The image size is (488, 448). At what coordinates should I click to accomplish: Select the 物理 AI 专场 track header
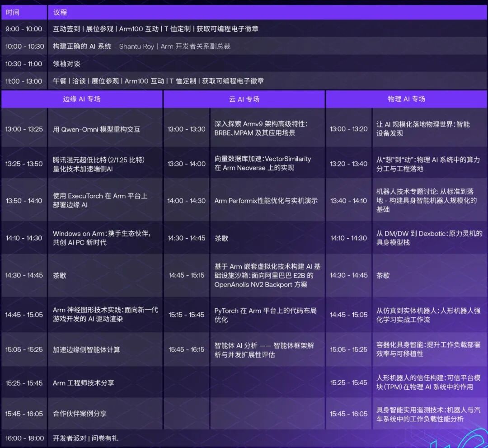pos(407,99)
